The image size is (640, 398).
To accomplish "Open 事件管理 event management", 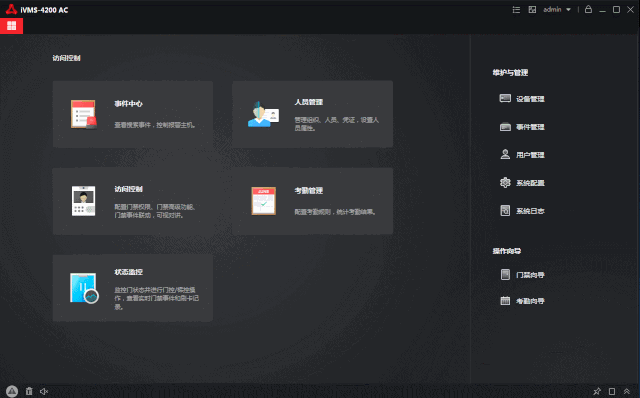I will click(522, 127).
